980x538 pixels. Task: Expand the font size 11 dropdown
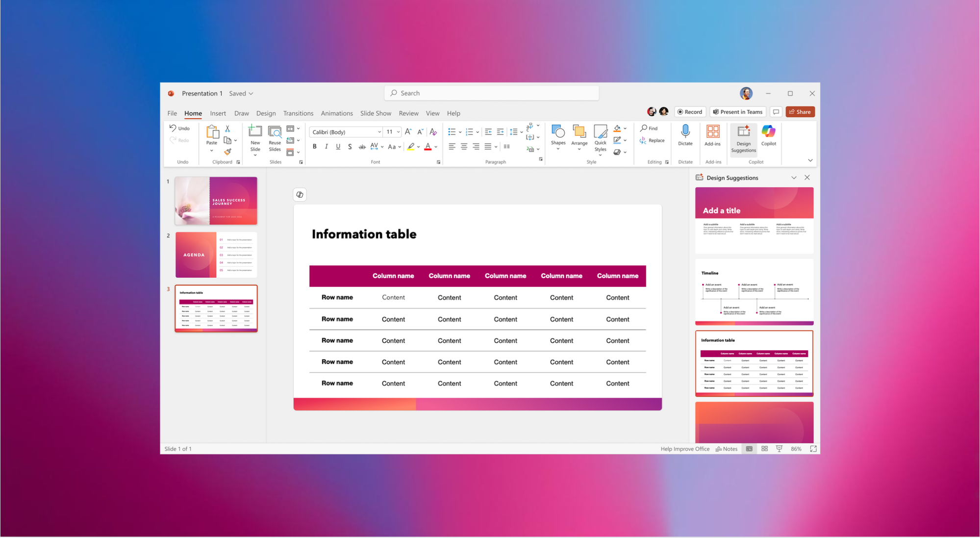click(x=398, y=132)
